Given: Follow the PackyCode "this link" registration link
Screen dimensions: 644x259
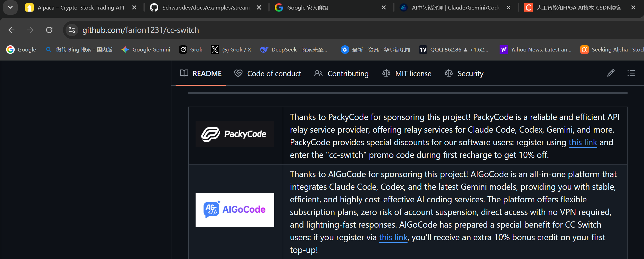Looking at the screenshot, I should click(x=583, y=142).
